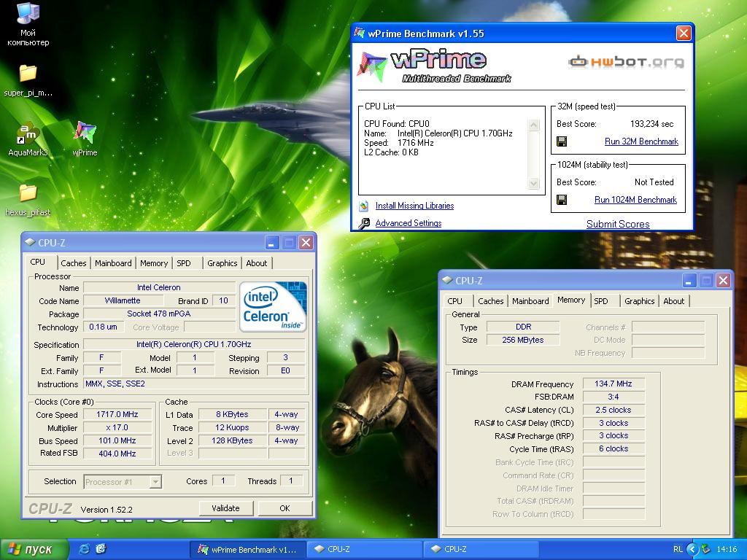The width and height of the screenshot is (747, 560).
Task: Close the wPrime Benchmark window
Action: 684,34
